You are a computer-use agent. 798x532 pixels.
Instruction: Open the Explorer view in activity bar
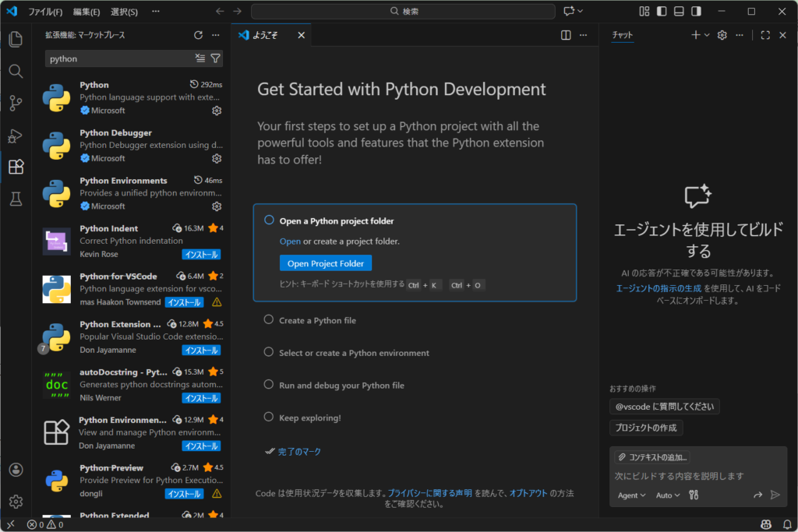coord(16,39)
